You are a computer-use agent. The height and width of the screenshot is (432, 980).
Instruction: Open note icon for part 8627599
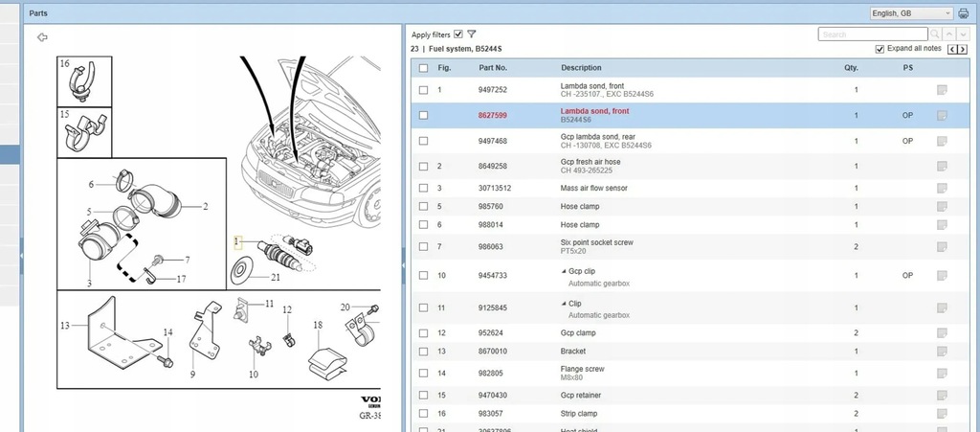click(942, 116)
